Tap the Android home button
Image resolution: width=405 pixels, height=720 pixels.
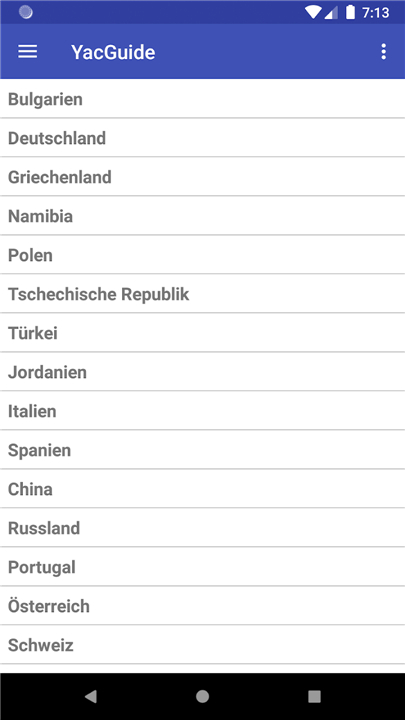202,697
